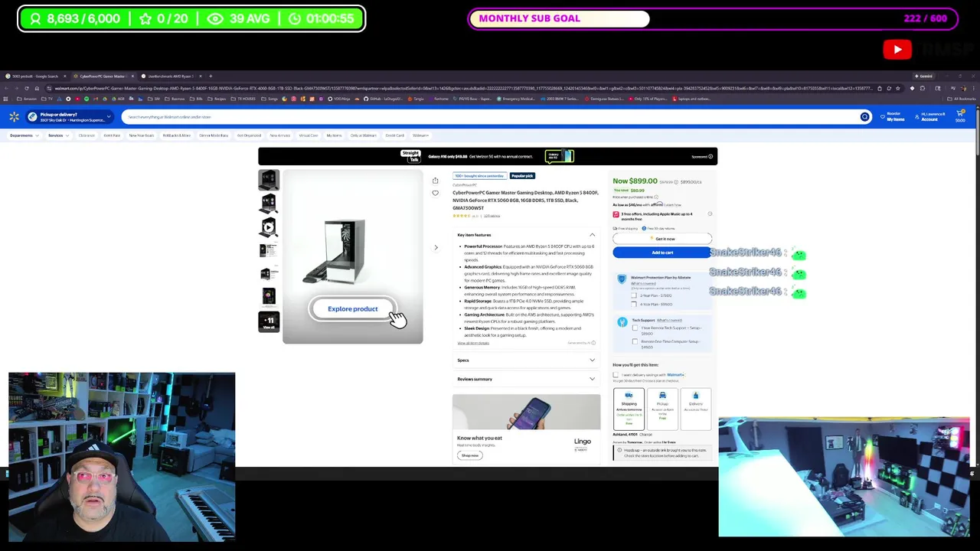Open View all item details link
Viewport: 980px width, 551px height.
click(473, 343)
